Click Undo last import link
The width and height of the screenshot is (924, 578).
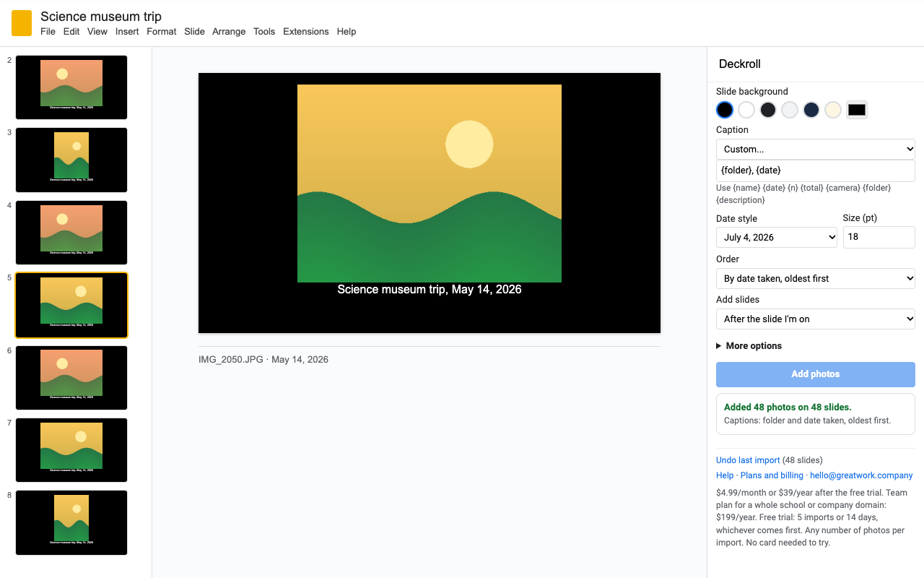pyautogui.click(x=748, y=460)
